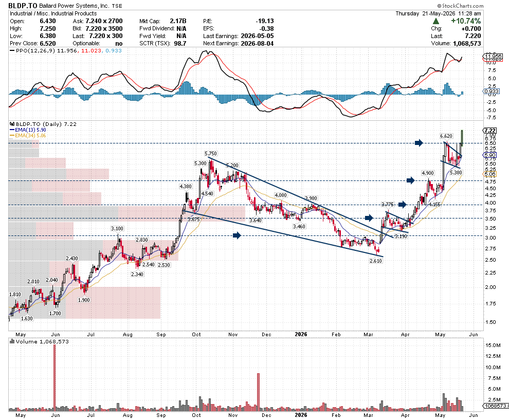Select the blue arrow on the 3.00 line
The image size is (509, 420).
pos(237,235)
